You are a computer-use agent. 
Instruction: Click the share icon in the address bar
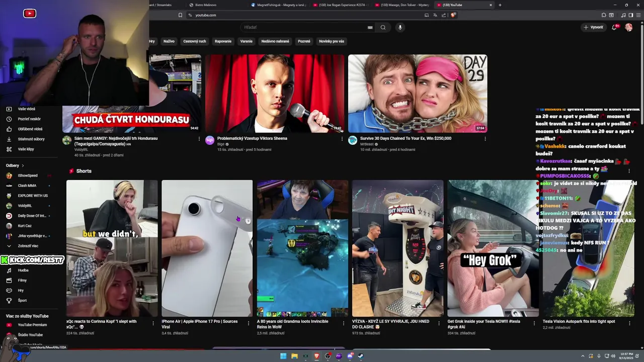[x=444, y=15]
